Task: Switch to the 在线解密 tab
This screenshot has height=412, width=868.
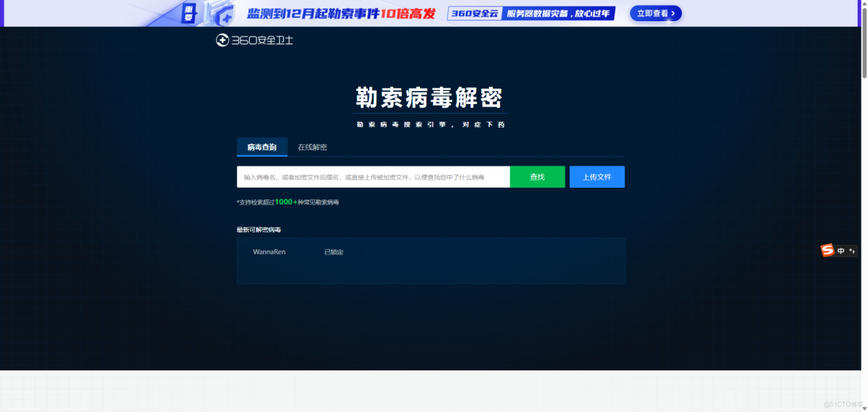Action: point(312,147)
